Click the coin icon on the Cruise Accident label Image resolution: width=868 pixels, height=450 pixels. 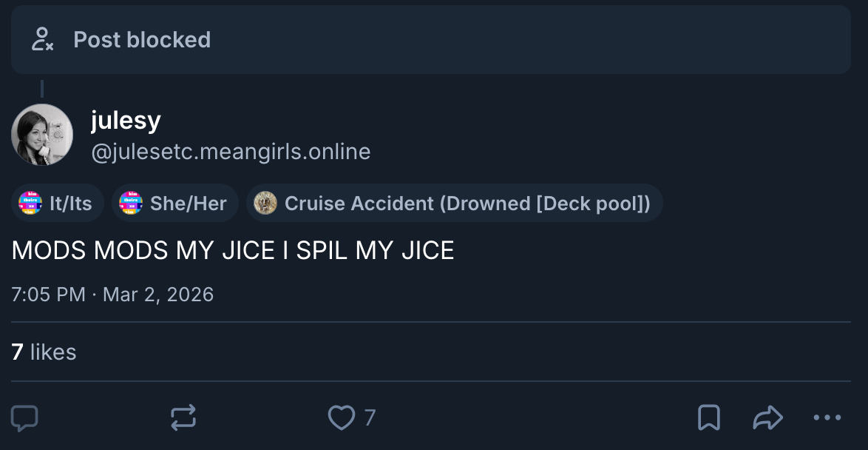(x=265, y=204)
